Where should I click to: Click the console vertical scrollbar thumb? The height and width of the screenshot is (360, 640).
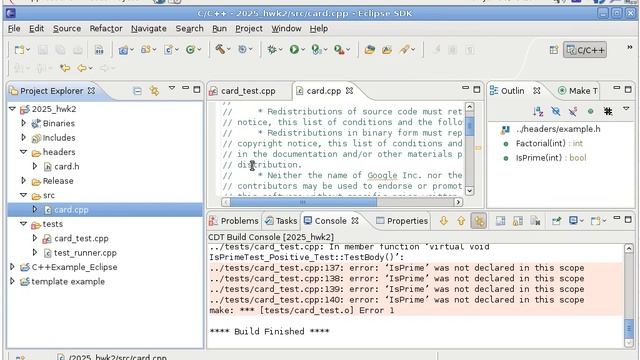tap(629, 327)
